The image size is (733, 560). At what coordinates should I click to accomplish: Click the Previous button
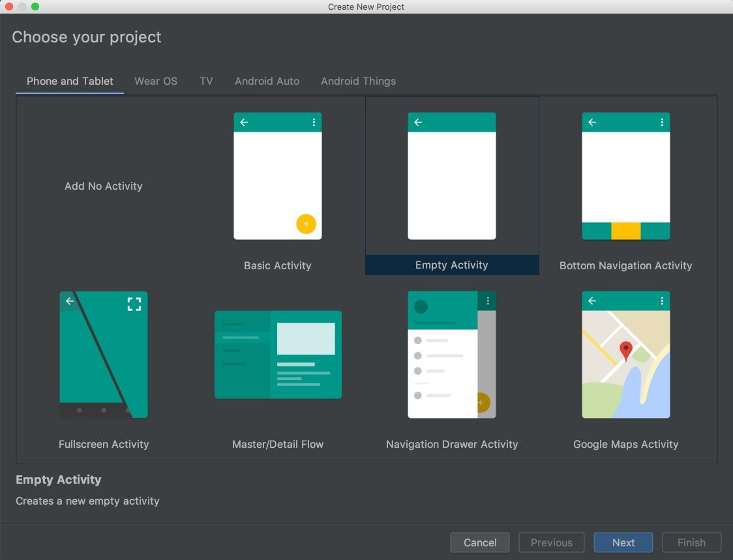pyautogui.click(x=552, y=542)
